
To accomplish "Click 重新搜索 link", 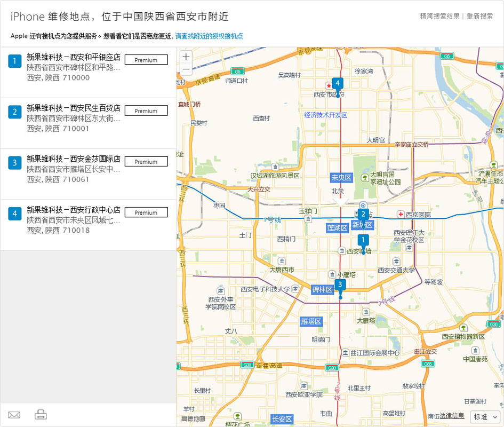I will coord(479,16).
